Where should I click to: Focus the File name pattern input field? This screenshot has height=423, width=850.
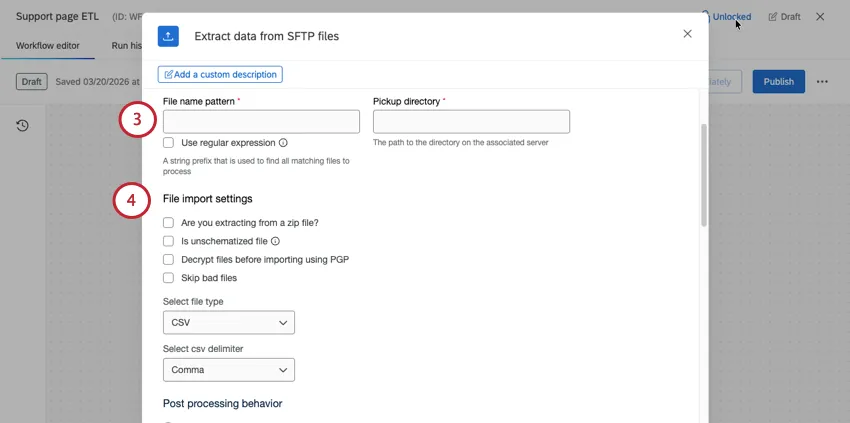[x=261, y=121]
